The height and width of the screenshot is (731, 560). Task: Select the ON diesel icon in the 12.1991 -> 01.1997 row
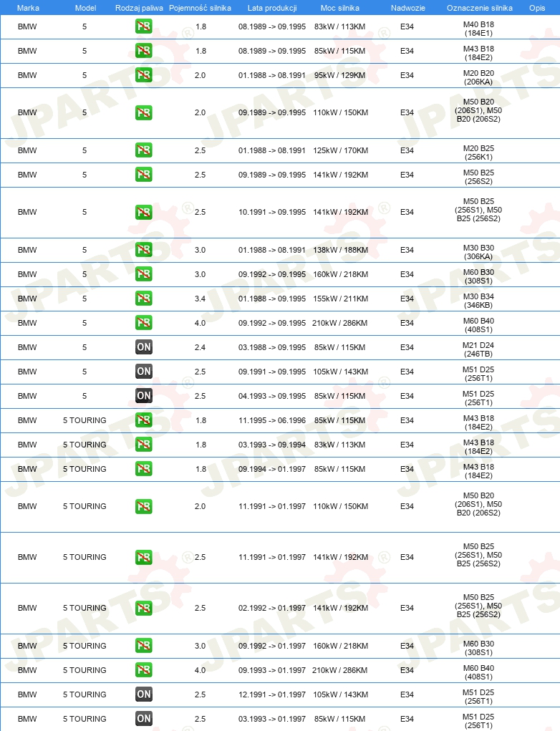click(144, 694)
